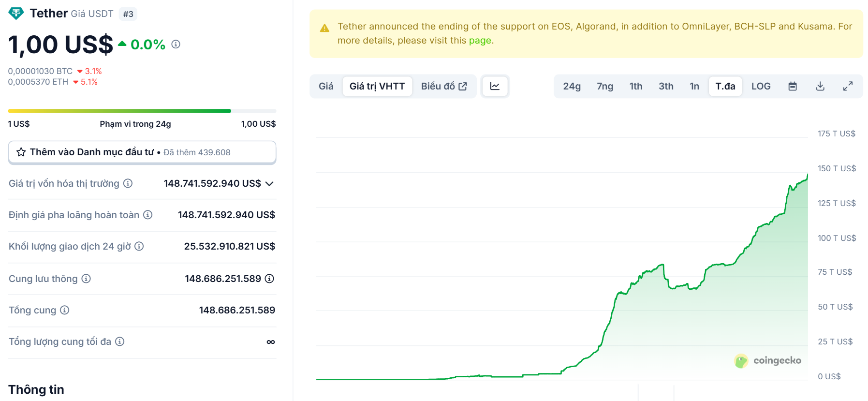This screenshot has width=868, height=401.
Task: Select Giá trị VHTT tab
Action: [377, 86]
